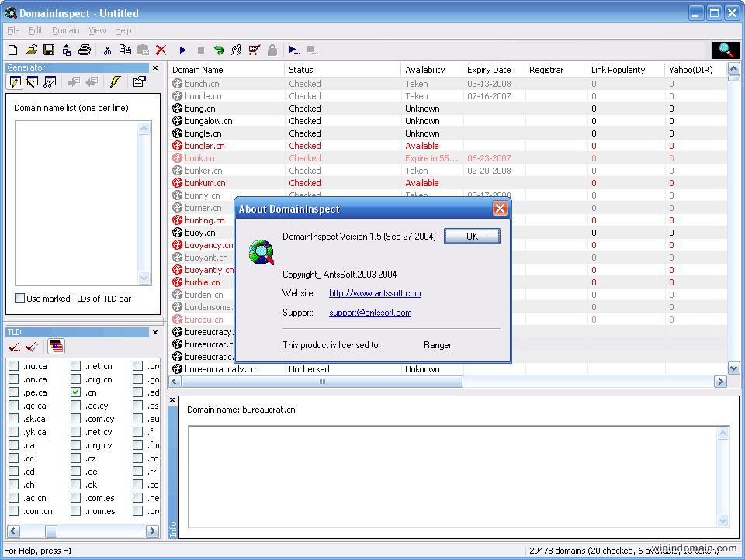Open the Help menu
745x560 pixels.
(123, 30)
